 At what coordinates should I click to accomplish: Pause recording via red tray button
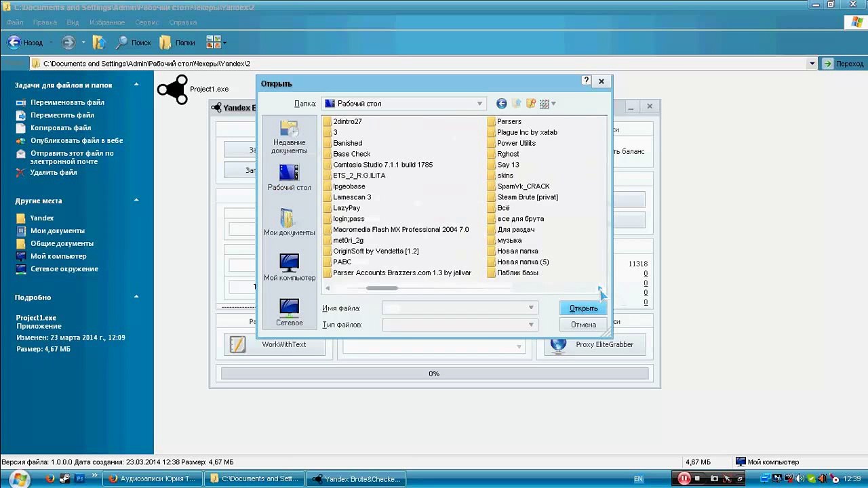point(684,479)
